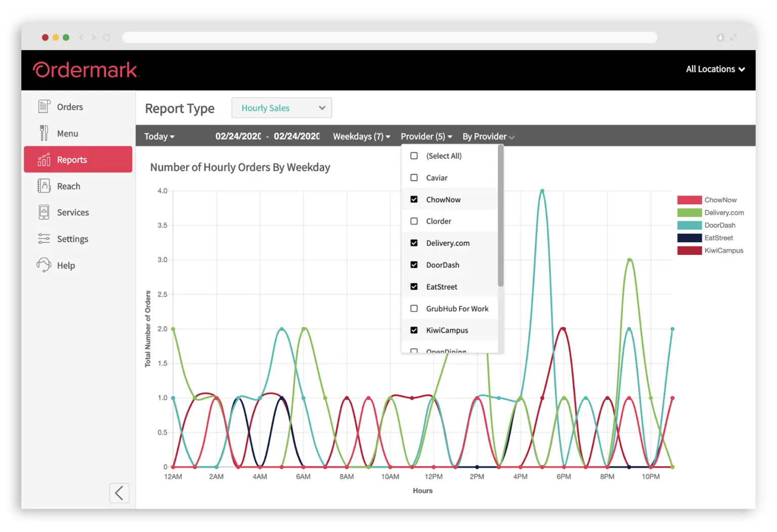Viewport: 777px width, 532px height.
Task: Check the Caviar provider checkbox
Action: (x=414, y=178)
